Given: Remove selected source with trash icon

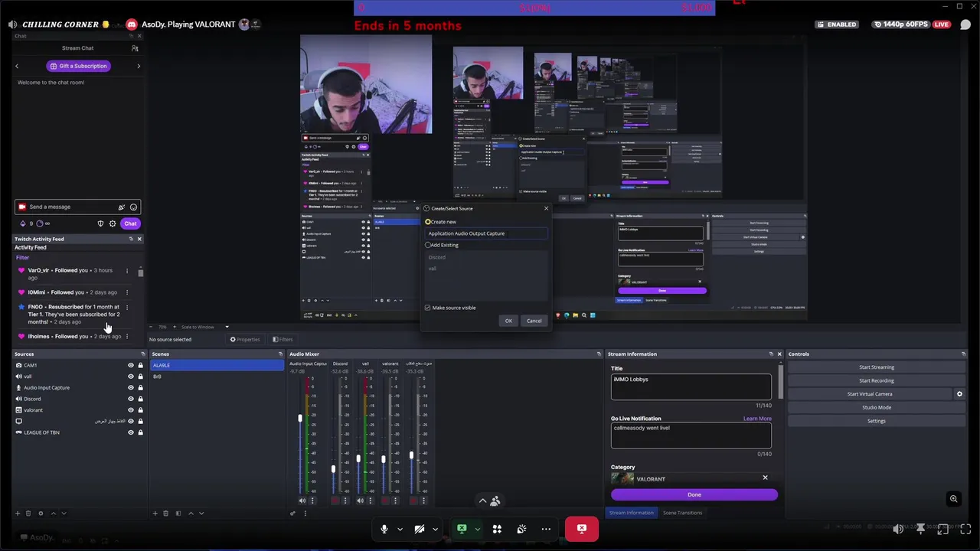Looking at the screenshot, I should [28, 514].
